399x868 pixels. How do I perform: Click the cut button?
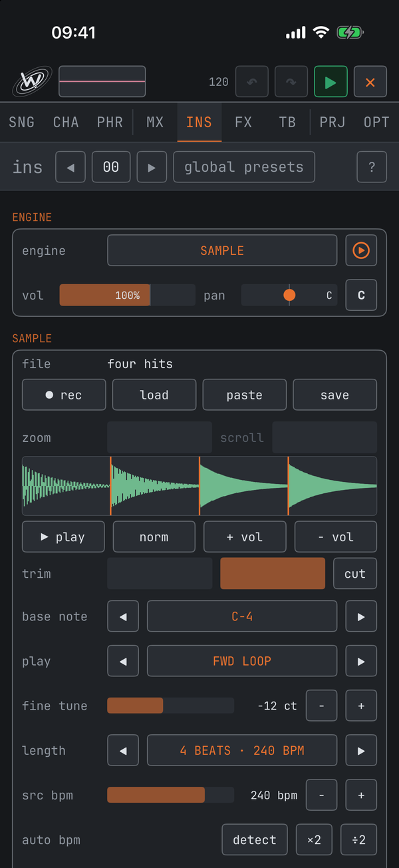click(355, 573)
